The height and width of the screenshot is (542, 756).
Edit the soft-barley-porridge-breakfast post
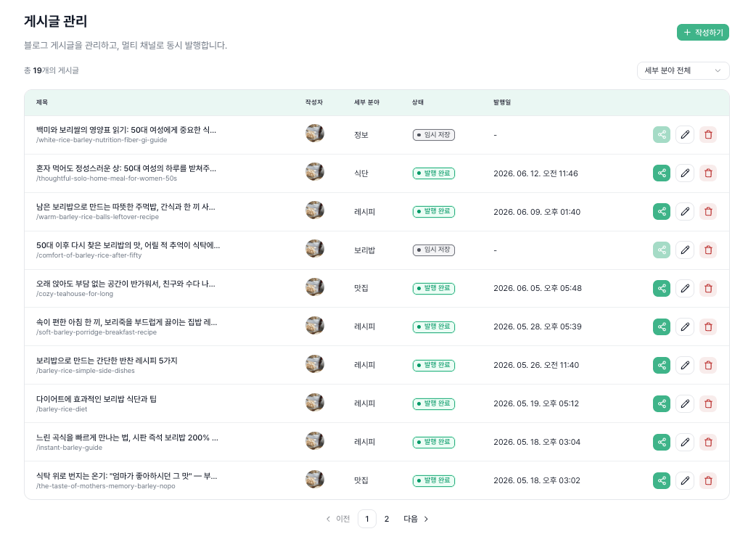coord(685,327)
